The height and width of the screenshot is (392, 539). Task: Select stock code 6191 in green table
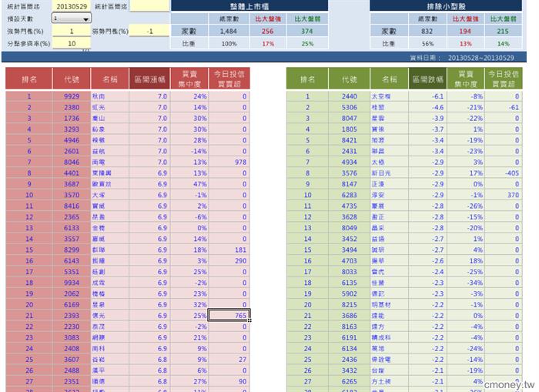click(350, 337)
